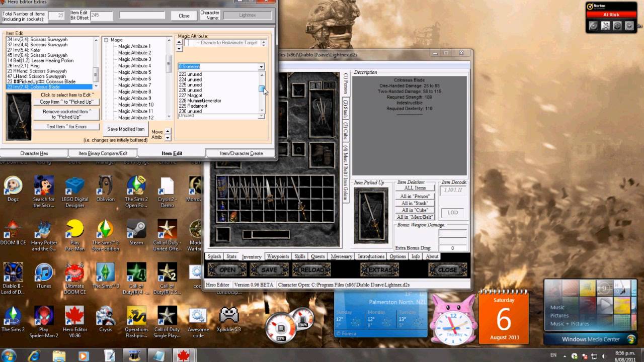Open Windows Explorer folder in taskbar
Screen dimensions: 644x362
point(59,355)
